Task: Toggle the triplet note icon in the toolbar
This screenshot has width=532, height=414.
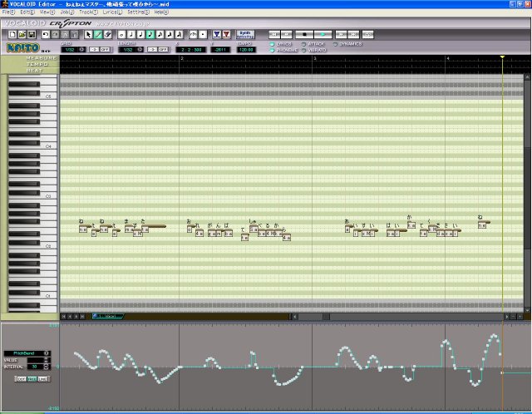Action: click(x=193, y=35)
